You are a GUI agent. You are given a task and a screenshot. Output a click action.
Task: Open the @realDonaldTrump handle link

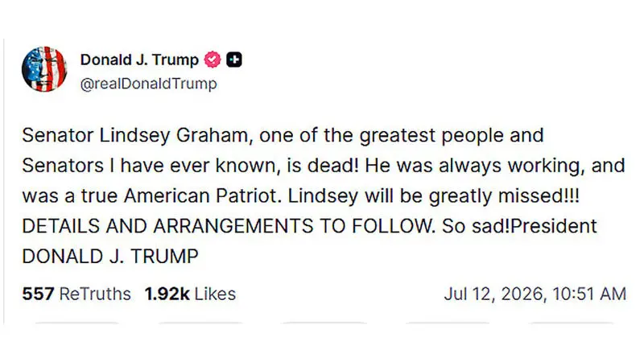pos(149,84)
